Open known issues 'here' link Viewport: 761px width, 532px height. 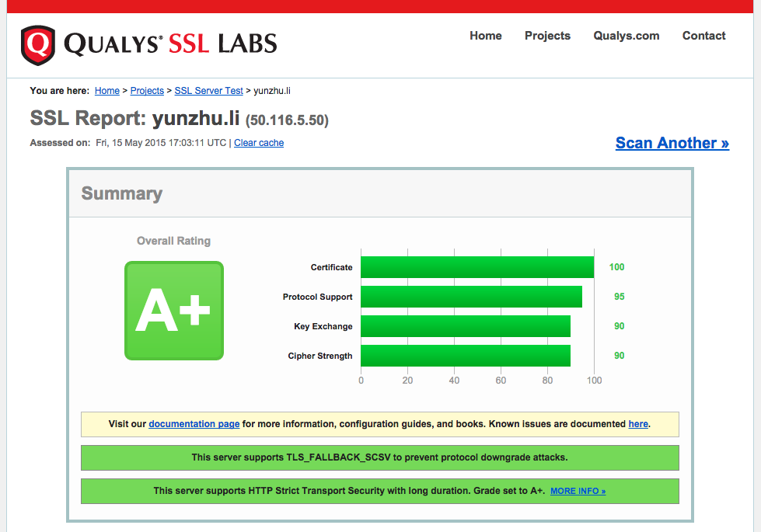pos(638,424)
